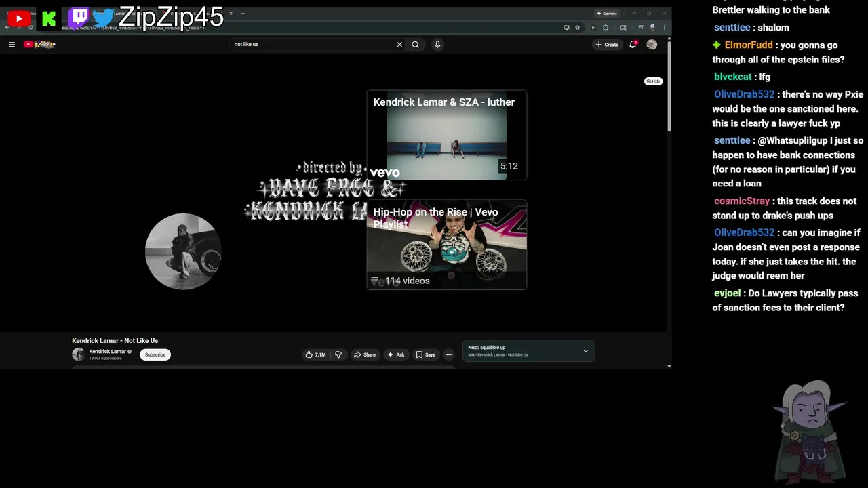This screenshot has height=488, width=868.
Task: Click senttiee username on bank connections message
Action: coord(732,140)
